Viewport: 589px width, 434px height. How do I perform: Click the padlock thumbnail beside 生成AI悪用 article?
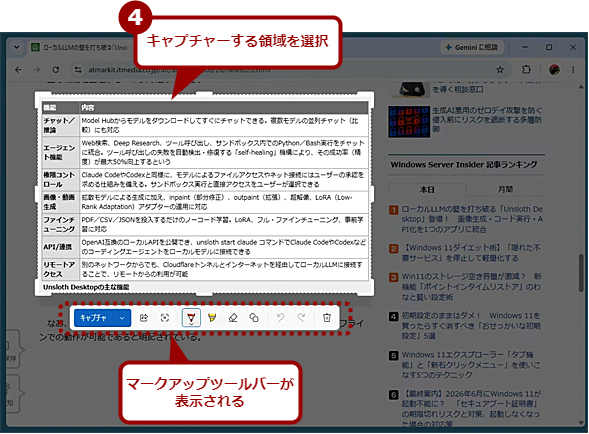[409, 122]
